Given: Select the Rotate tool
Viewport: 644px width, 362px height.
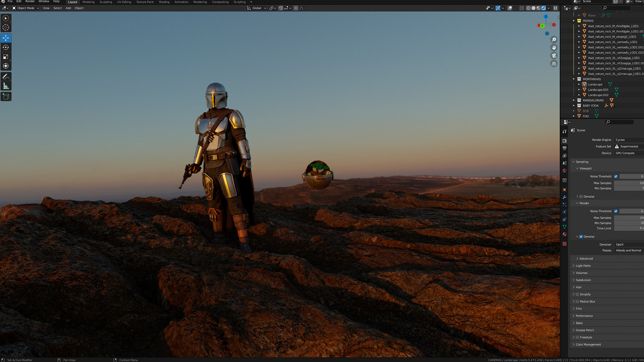Looking at the screenshot, I should [x=6, y=47].
